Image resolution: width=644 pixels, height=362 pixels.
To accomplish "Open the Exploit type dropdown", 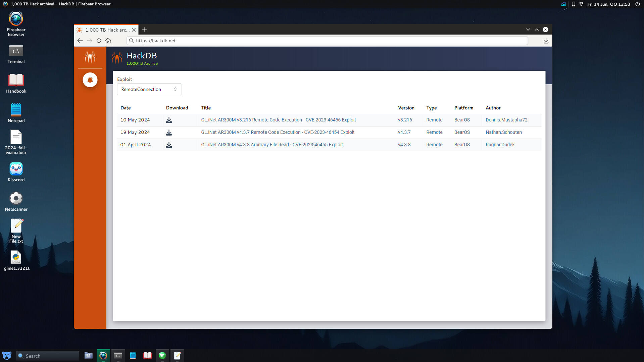I will pyautogui.click(x=149, y=89).
